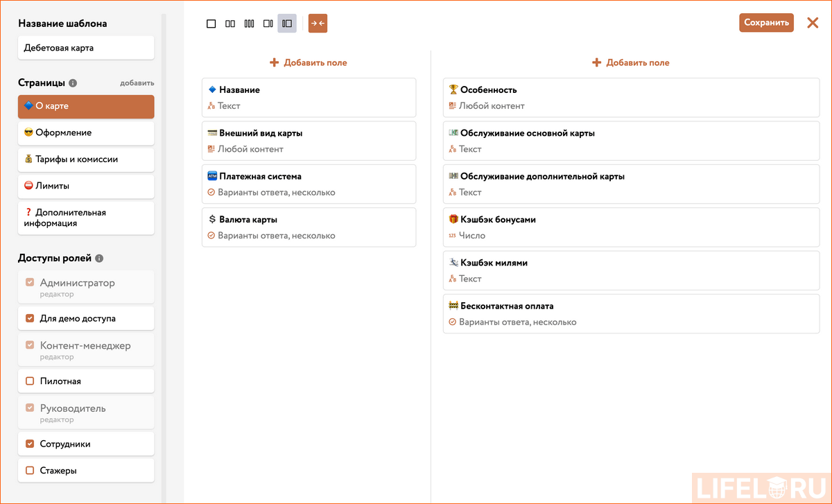Uncheck the Сотрудники role checkbox
The height and width of the screenshot is (504, 832).
[29, 443]
